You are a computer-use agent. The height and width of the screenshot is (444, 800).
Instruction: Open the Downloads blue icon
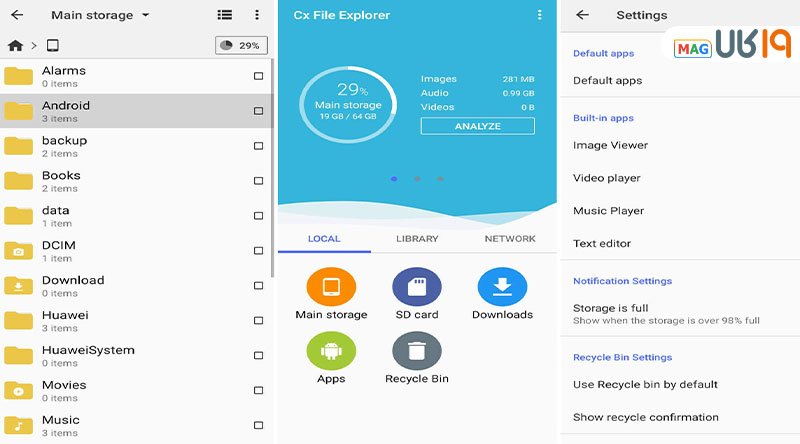click(x=503, y=287)
